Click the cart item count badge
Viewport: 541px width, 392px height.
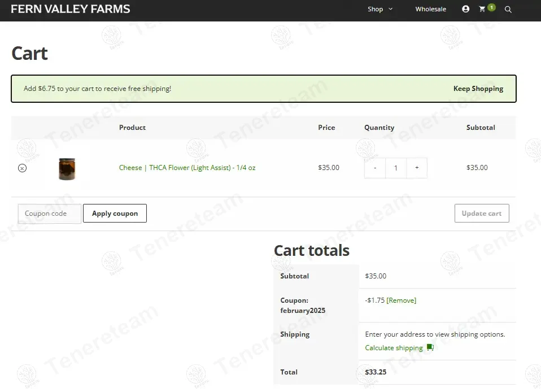(x=492, y=7)
